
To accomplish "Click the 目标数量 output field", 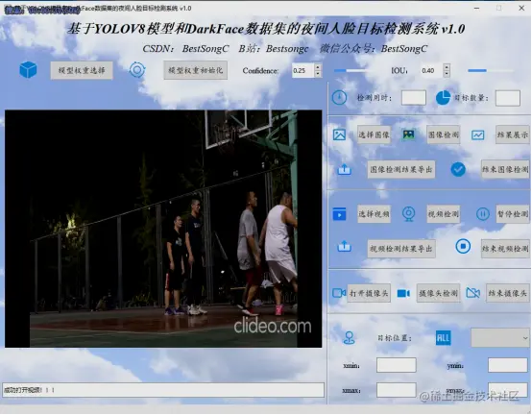I will pyautogui.click(x=508, y=98).
